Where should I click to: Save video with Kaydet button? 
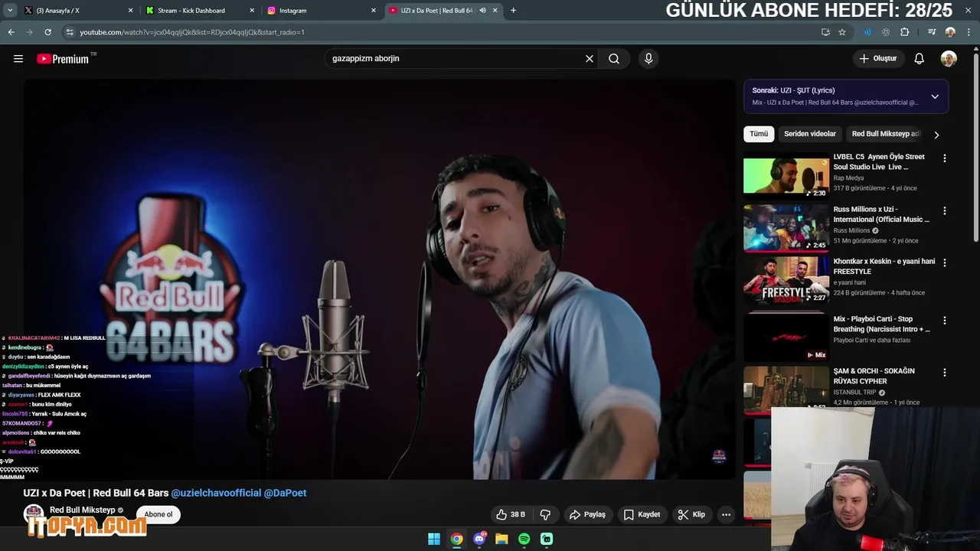(x=642, y=514)
